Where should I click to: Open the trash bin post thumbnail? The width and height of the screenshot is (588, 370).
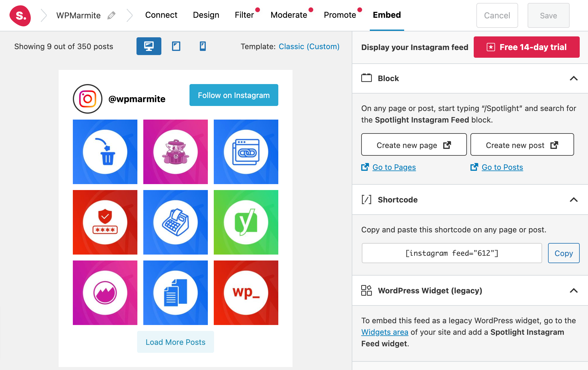(x=105, y=152)
